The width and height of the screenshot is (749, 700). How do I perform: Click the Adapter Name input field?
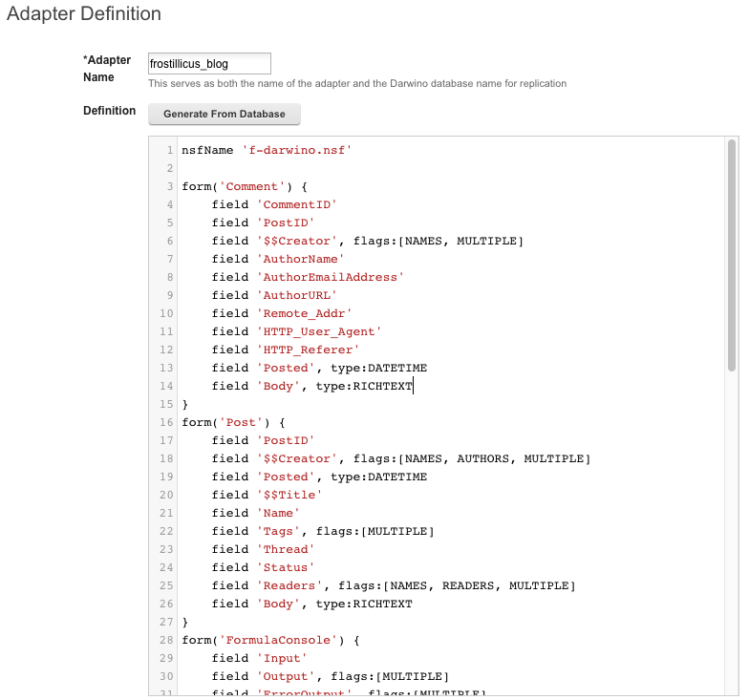[209, 64]
